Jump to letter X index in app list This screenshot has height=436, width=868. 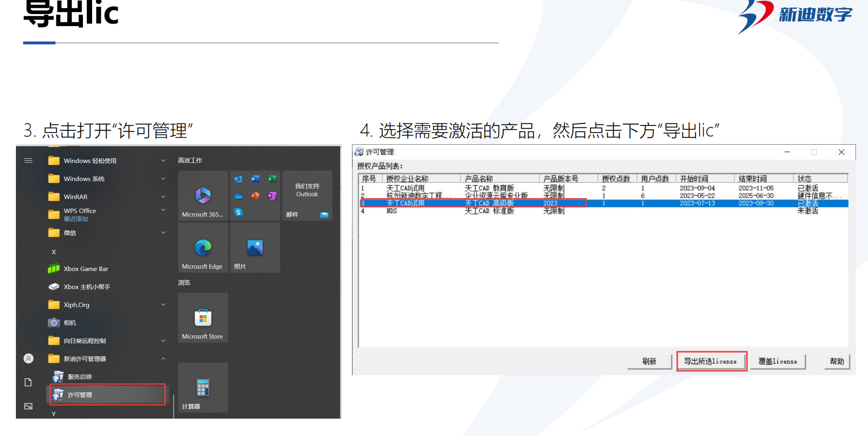click(54, 252)
